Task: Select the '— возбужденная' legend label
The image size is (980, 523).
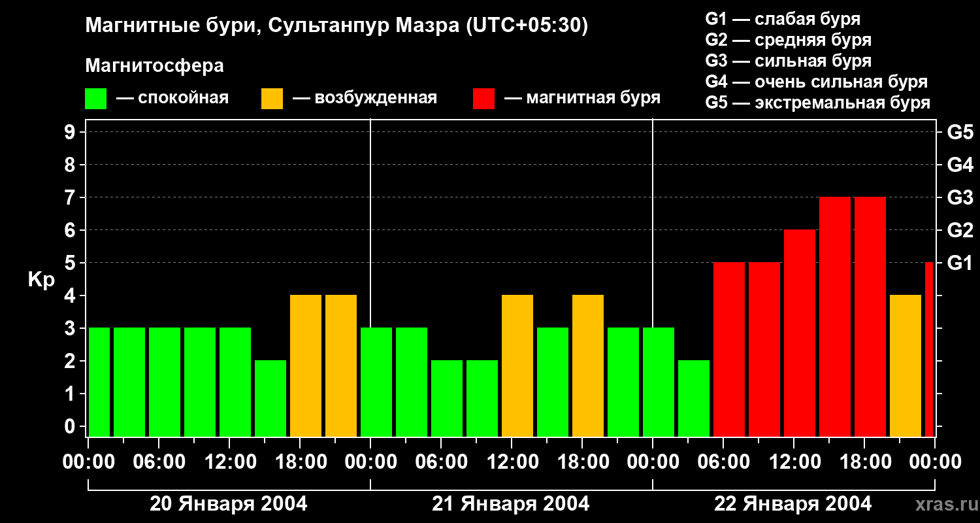Action: tap(365, 98)
